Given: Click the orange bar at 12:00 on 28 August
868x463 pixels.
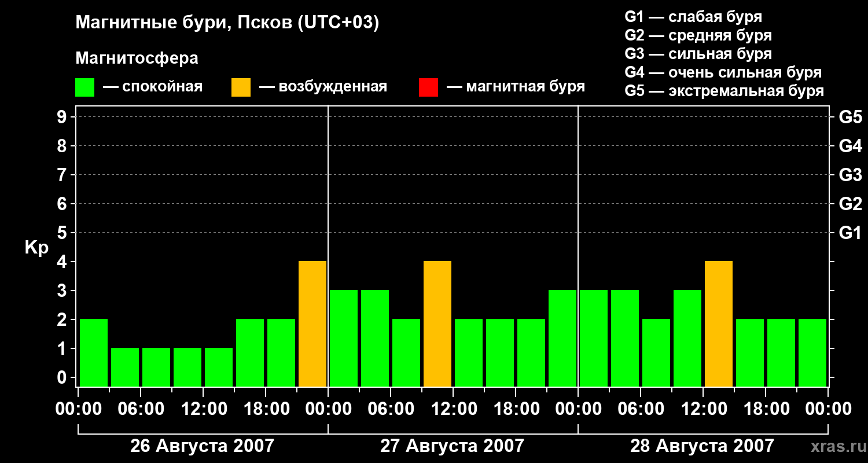Looking at the screenshot, I should click(x=719, y=324).
